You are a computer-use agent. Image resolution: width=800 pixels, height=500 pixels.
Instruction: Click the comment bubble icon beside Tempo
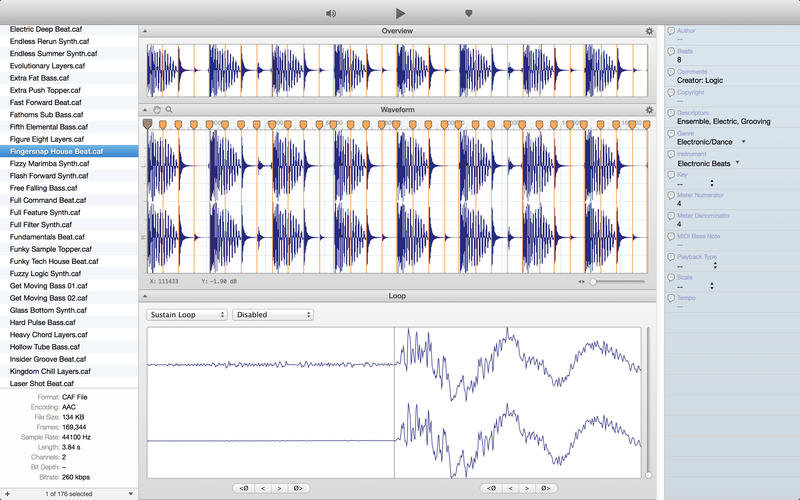(671, 298)
